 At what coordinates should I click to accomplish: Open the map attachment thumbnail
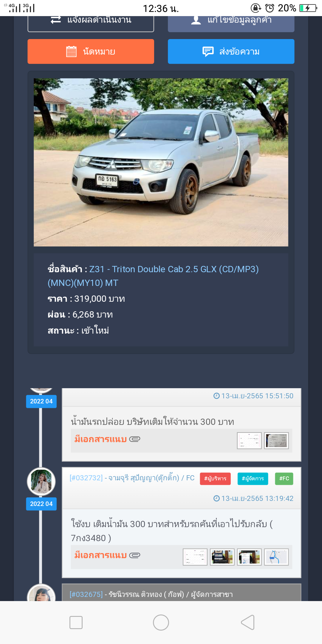pos(276,557)
